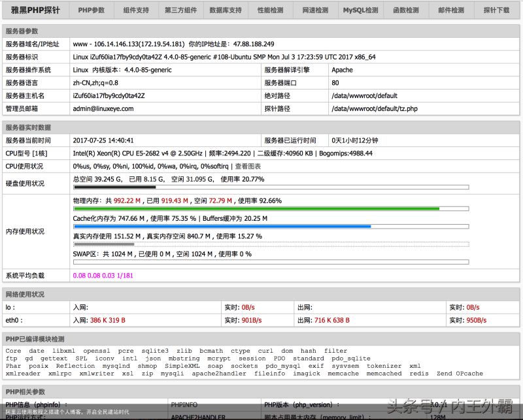Click the eth0 inbound total 386 K 319 B
This screenshot has height=420, width=523.
coord(108,320)
